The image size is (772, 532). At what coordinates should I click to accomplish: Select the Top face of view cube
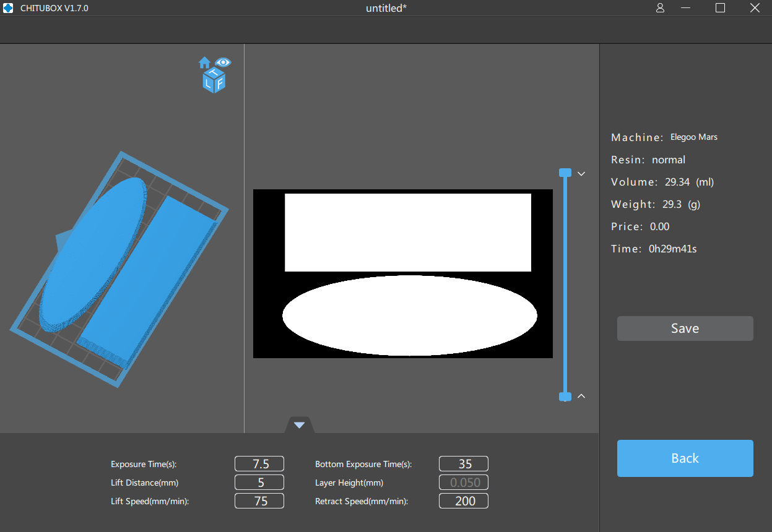click(215, 74)
